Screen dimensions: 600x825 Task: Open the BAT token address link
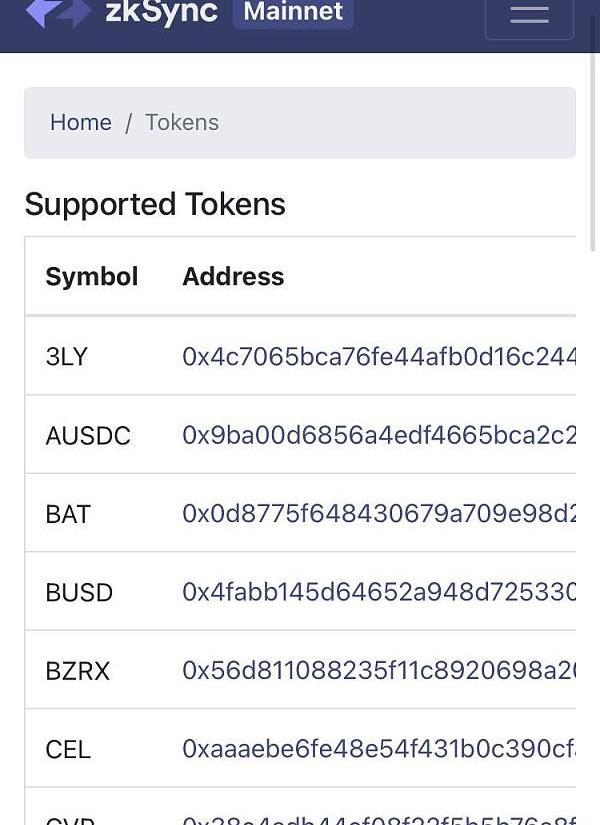(x=379, y=514)
